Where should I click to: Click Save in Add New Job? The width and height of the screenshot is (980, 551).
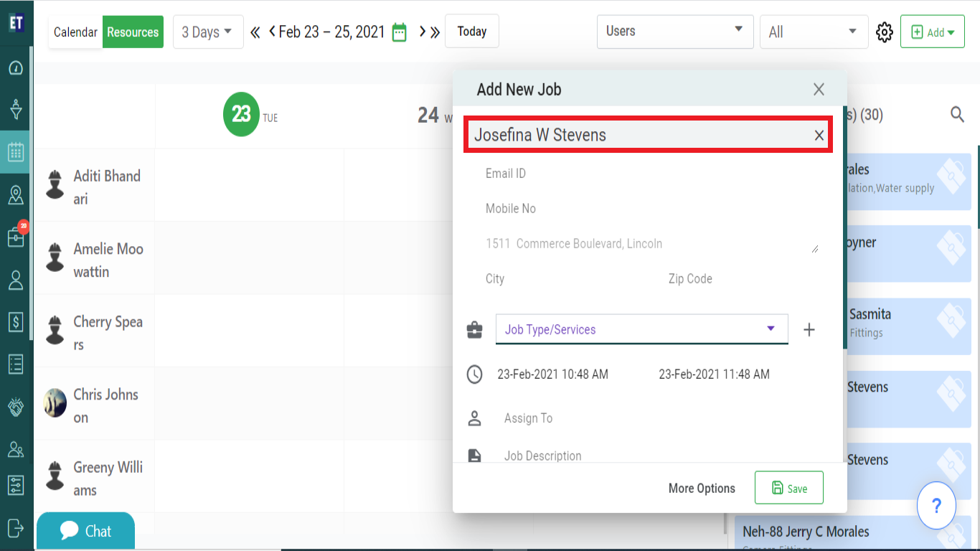(789, 488)
